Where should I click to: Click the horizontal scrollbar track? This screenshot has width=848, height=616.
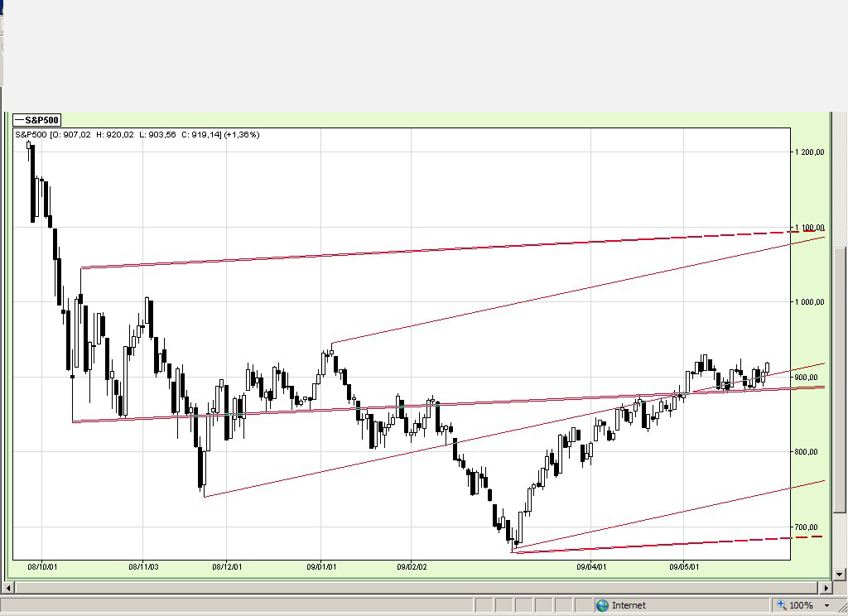[417, 587]
